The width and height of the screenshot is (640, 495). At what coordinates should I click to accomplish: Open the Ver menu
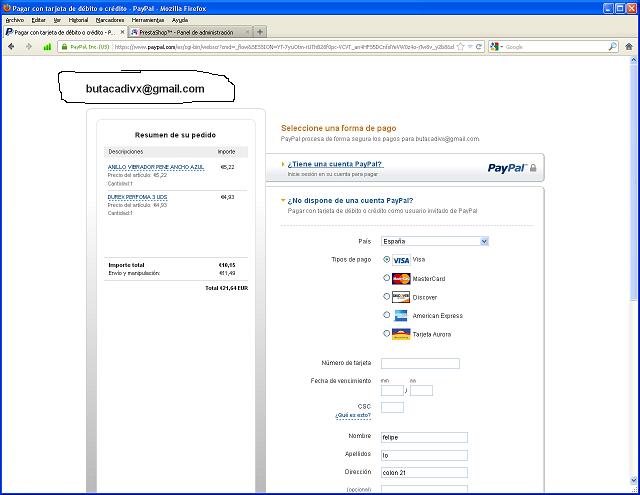tap(57, 20)
